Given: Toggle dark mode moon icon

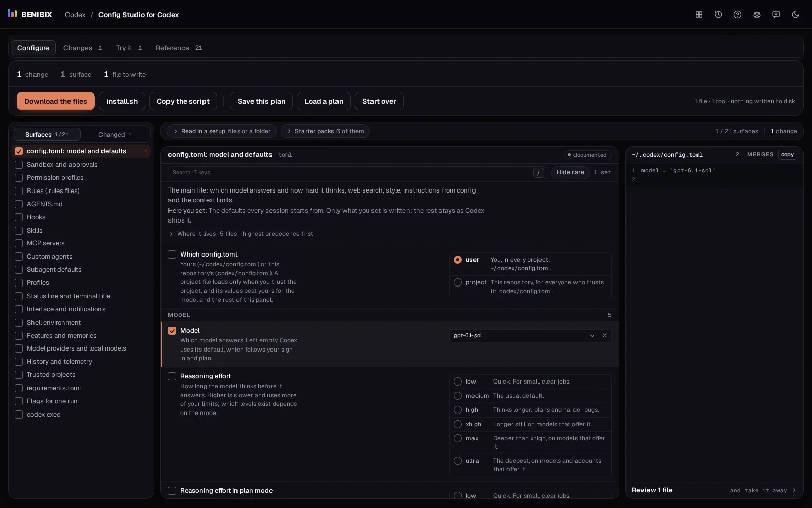Looking at the screenshot, I should [795, 15].
